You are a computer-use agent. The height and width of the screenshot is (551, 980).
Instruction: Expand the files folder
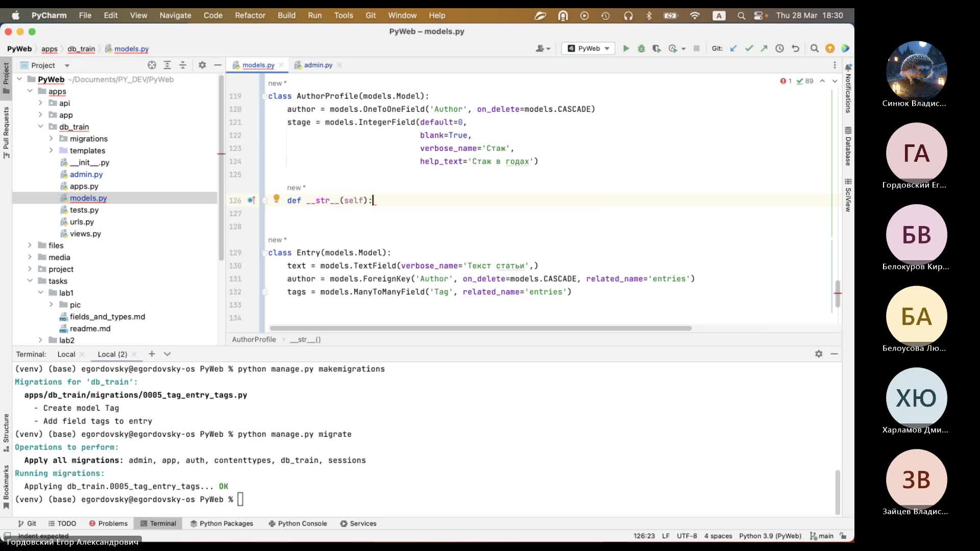(30, 245)
